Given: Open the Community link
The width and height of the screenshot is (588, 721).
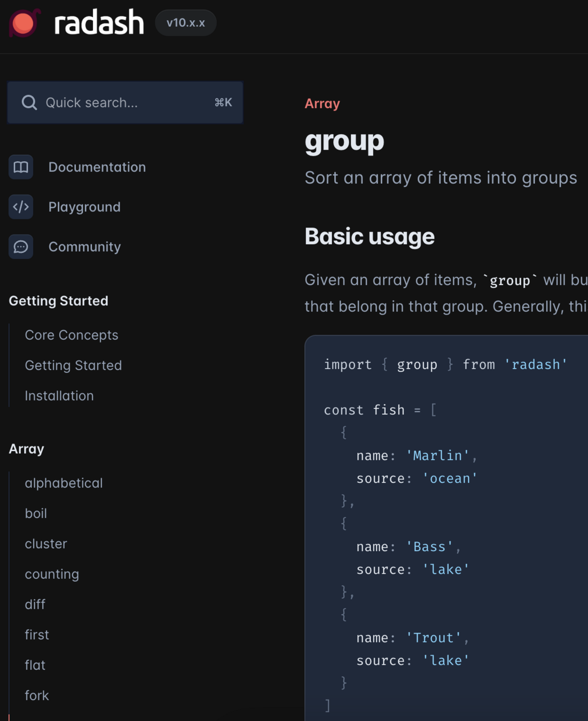Looking at the screenshot, I should click(84, 247).
